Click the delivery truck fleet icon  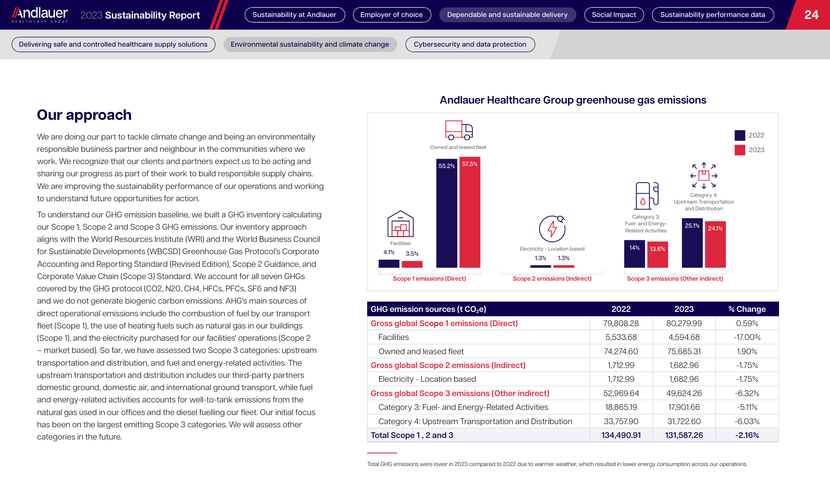tap(459, 130)
